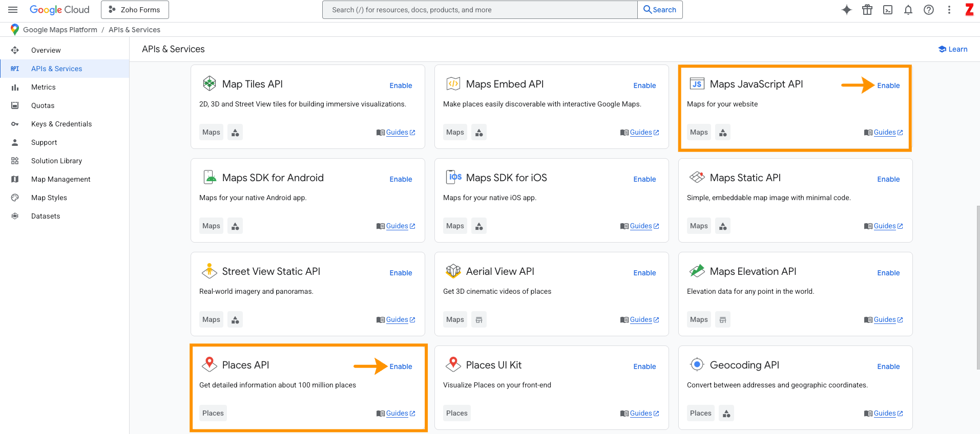This screenshot has height=434, width=980.
Task: Open the Zoho Forms project selector
Action: (135, 10)
